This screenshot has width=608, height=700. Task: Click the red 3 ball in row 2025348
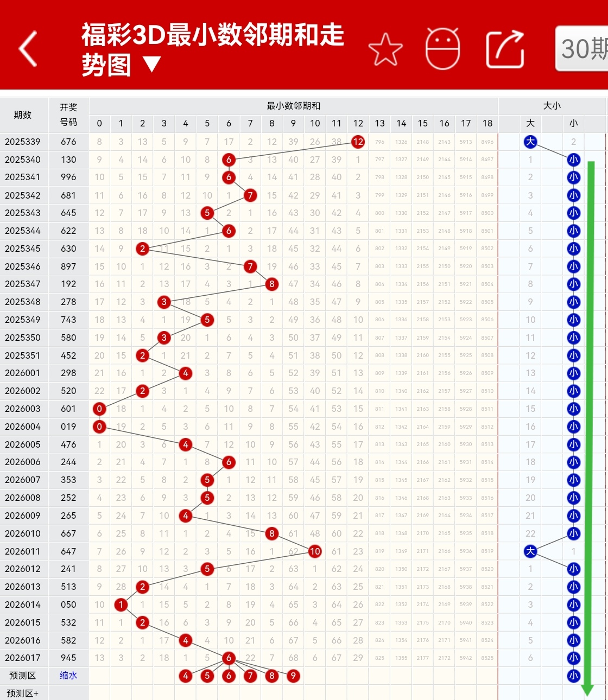click(x=164, y=302)
